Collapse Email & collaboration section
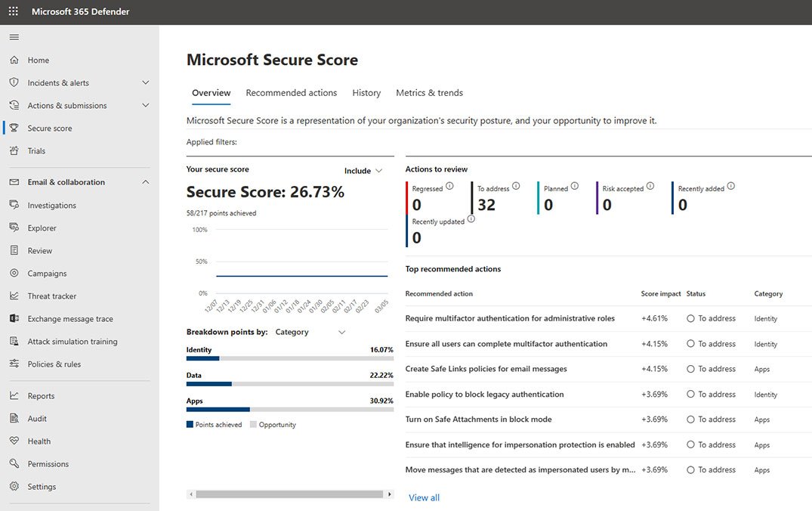This screenshot has height=511, width=812. (x=146, y=182)
